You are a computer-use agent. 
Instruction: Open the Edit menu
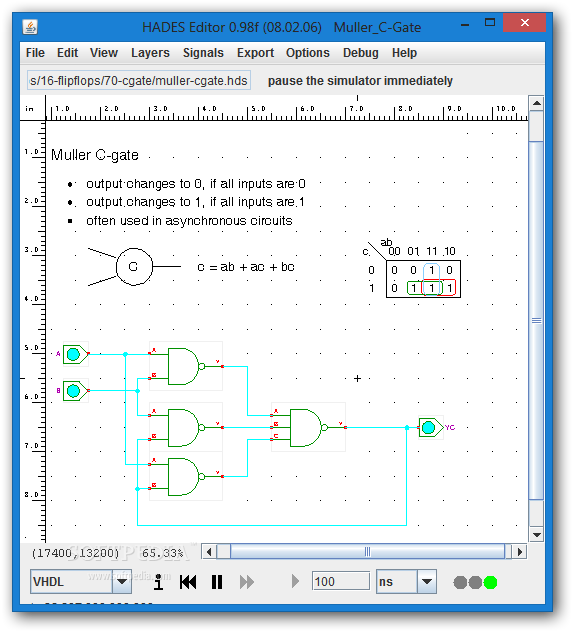tap(67, 53)
